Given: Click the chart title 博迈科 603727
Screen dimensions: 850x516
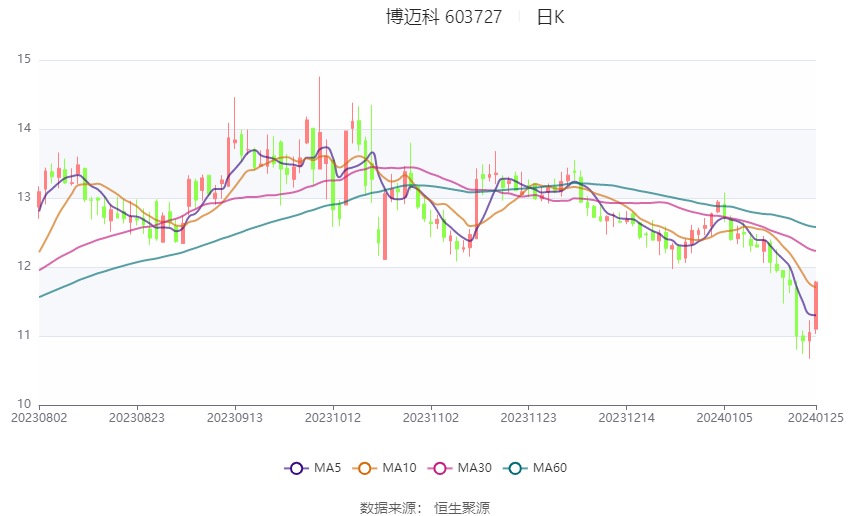Looking at the screenshot, I should 443,17.
